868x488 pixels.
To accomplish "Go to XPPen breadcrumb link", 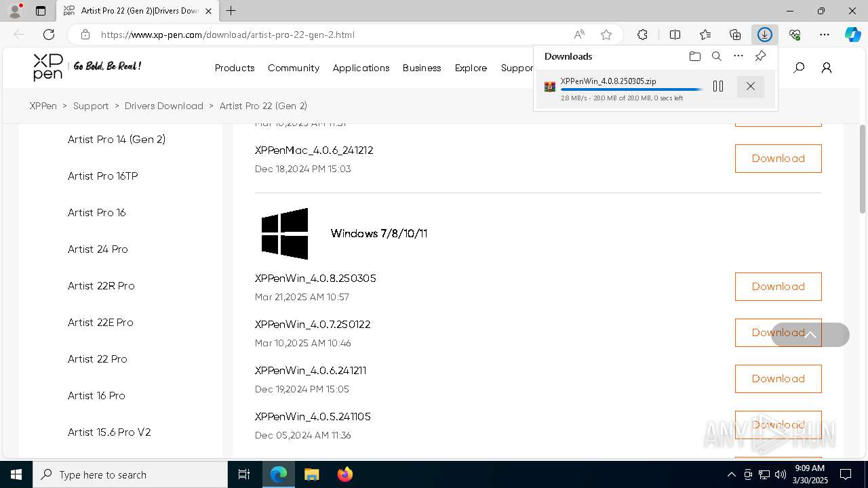I will tap(43, 106).
